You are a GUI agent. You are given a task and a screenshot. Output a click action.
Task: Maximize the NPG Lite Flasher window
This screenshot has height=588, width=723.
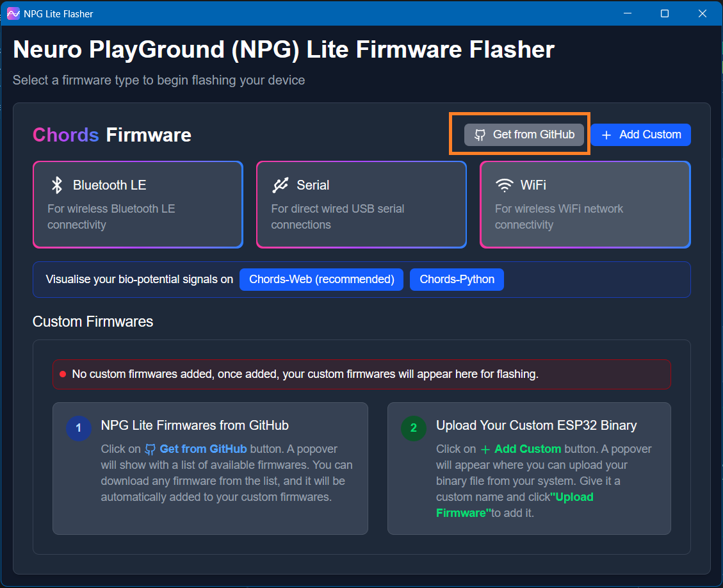tap(665, 13)
